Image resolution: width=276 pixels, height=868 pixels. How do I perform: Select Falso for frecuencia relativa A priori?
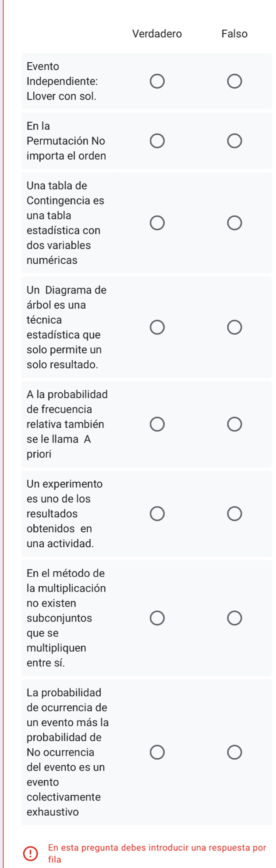pyautogui.click(x=234, y=424)
